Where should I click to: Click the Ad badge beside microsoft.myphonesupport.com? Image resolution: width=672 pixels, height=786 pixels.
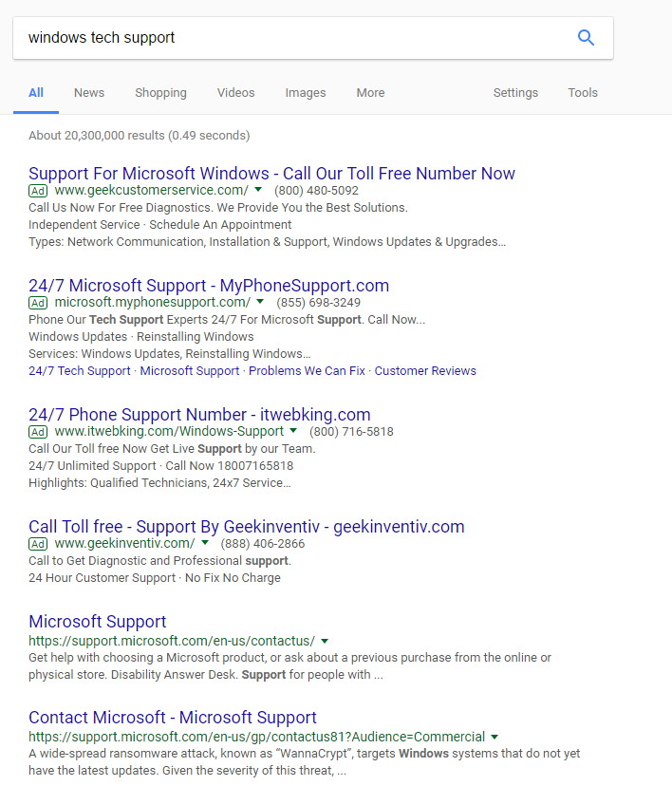coord(38,303)
